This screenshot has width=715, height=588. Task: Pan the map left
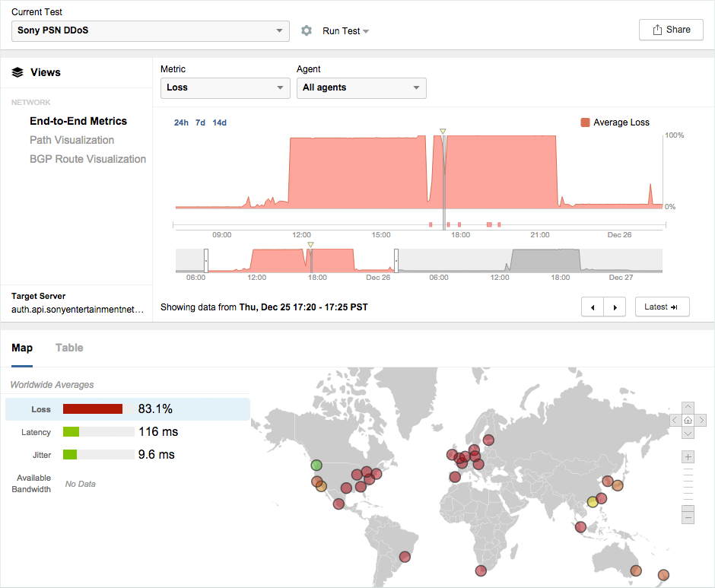[675, 420]
